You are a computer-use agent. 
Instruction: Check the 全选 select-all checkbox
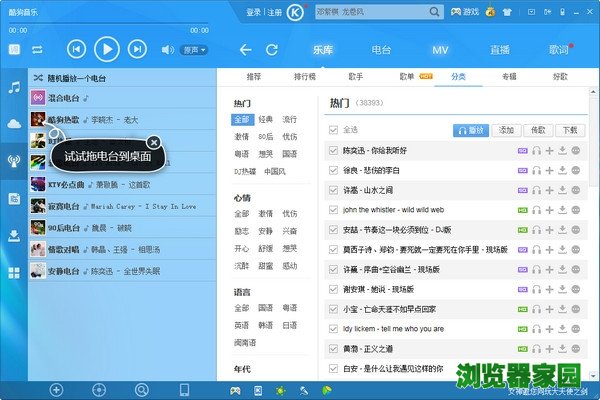tap(334, 129)
